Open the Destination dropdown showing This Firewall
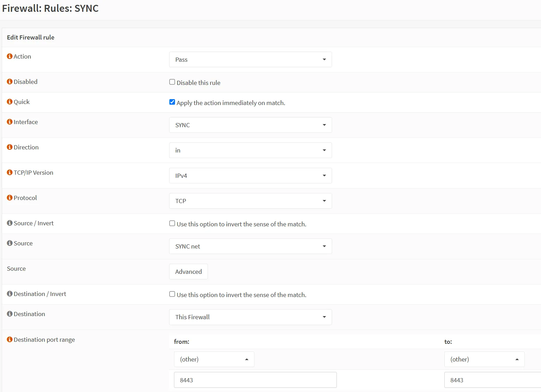 tap(250, 317)
